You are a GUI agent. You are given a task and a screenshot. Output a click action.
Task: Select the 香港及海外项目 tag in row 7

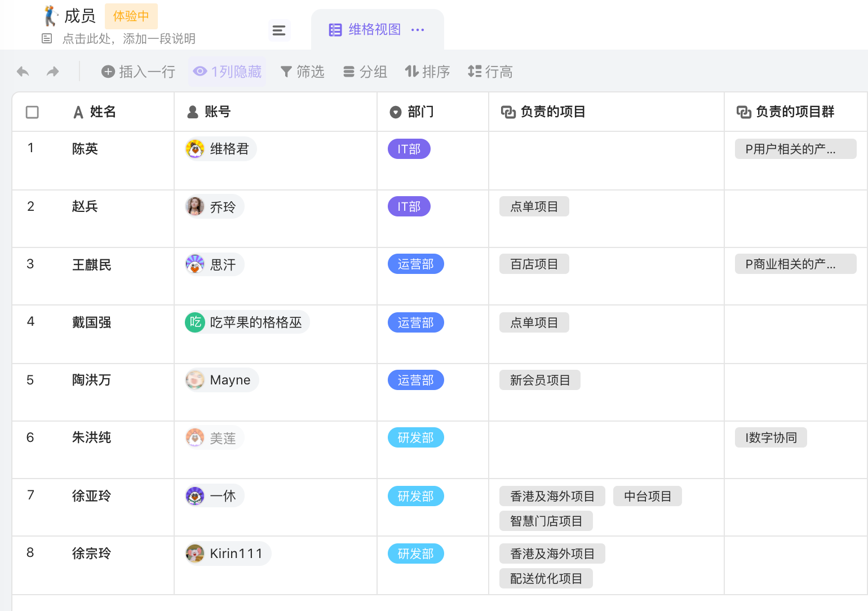click(x=552, y=496)
